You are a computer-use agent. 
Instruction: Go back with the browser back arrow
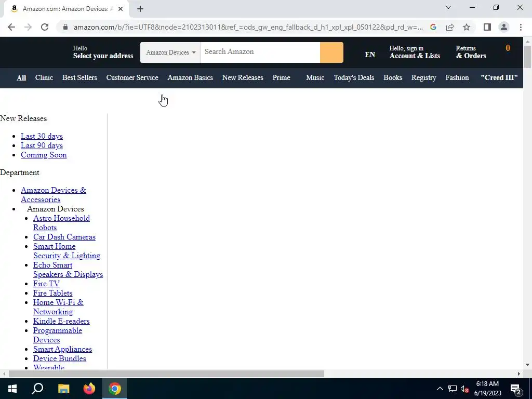pyautogui.click(x=11, y=27)
